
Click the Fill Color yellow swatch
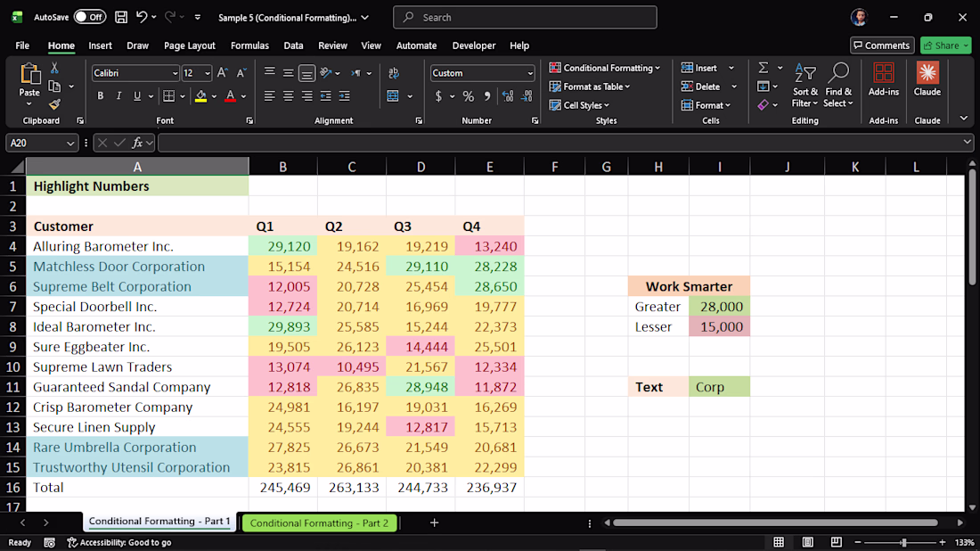(200, 95)
